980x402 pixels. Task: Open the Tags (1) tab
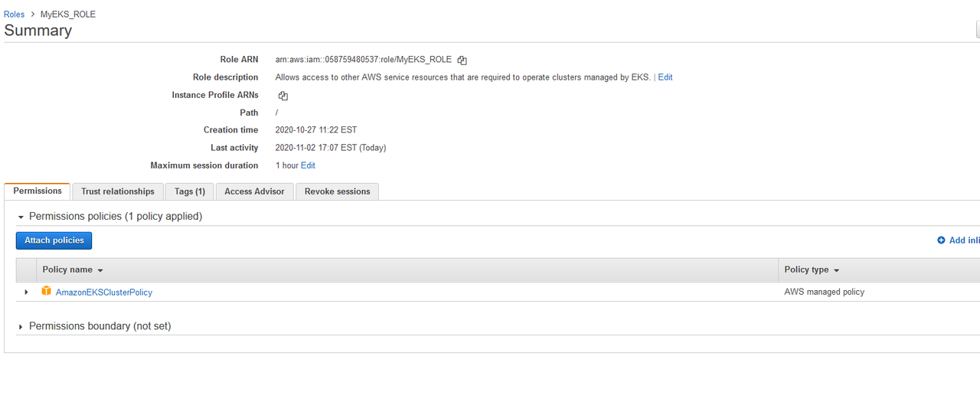(190, 191)
